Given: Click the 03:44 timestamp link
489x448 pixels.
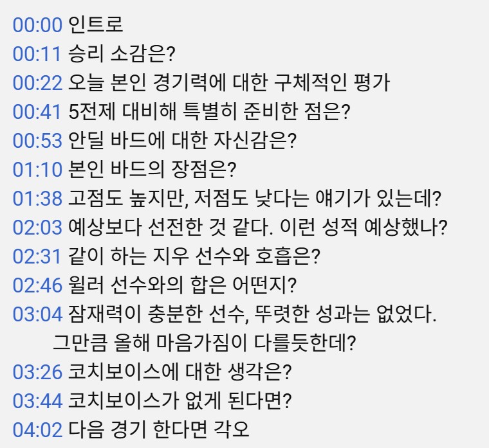Looking at the screenshot, I should 37,401.
